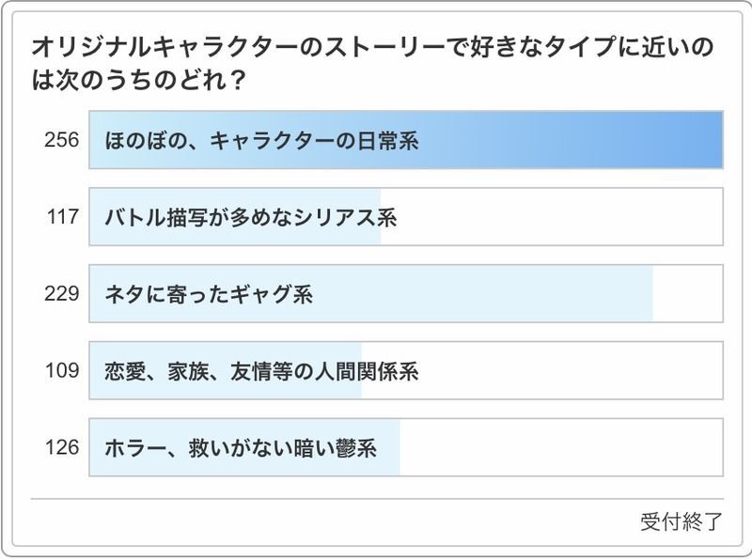This screenshot has height=560, width=752.
Task: Choose the ネタに寄ったギャグ系 option
Action: (209, 295)
